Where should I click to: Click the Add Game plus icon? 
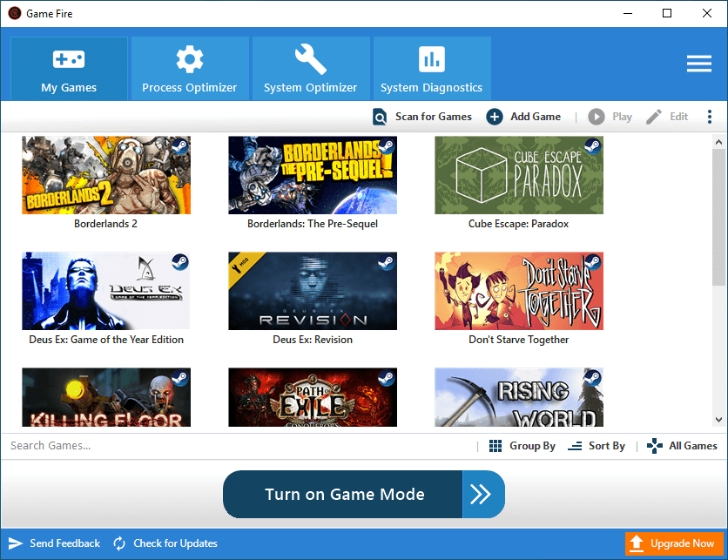[x=495, y=117]
